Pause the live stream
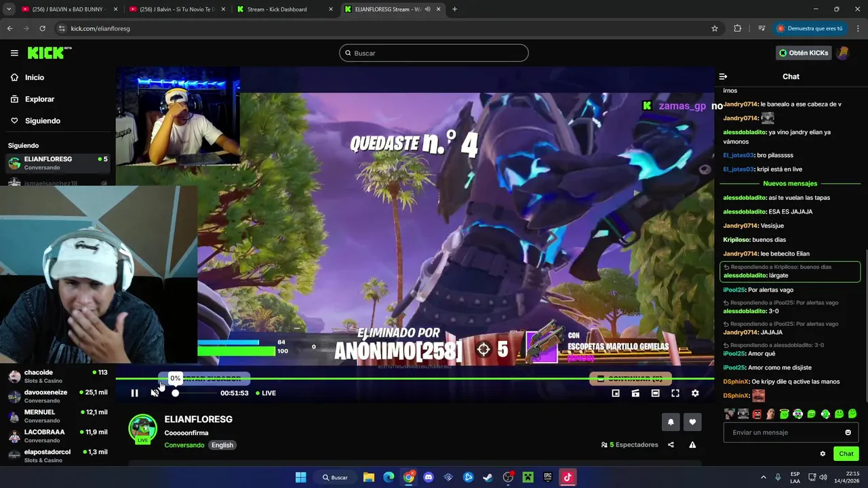The height and width of the screenshot is (488, 868). (x=134, y=393)
